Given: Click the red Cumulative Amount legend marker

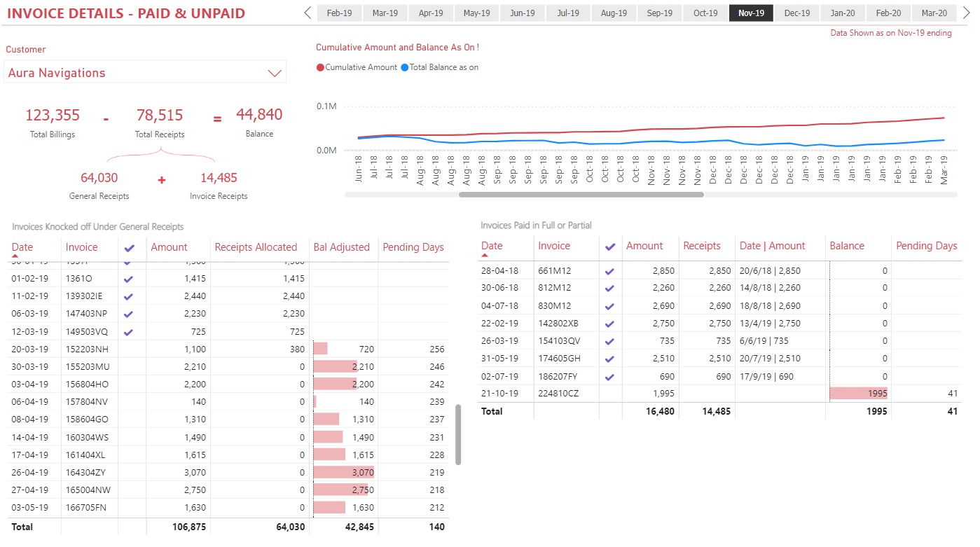Looking at the screenshot, I should 321,68.
